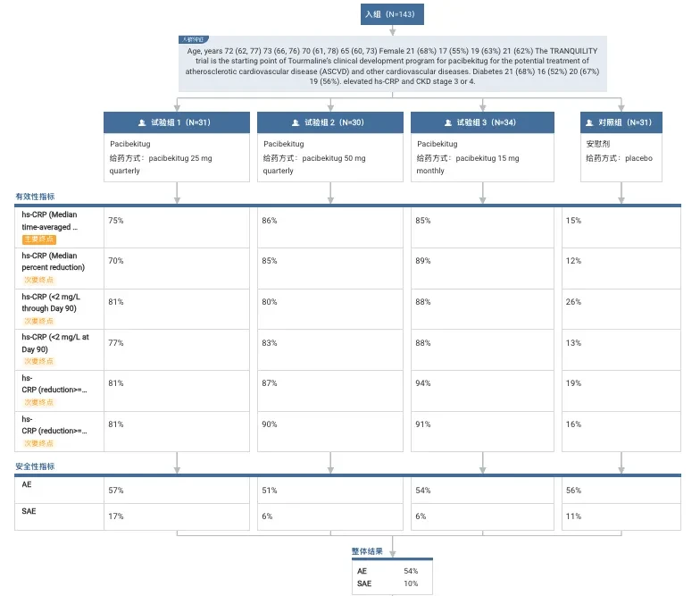Image resolution: width=700 pixels, height=596 pixels.
Task: Click the 入组特征 tag label
Action: pyautogui.click(x=193, y=39)
